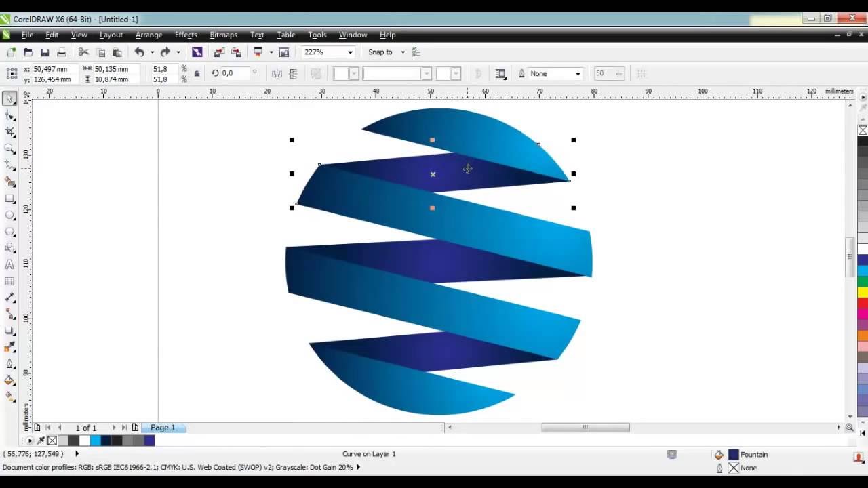Print the document using the printer icon
The width and height of the screenshot is (868, 488).
coord(62,52)
